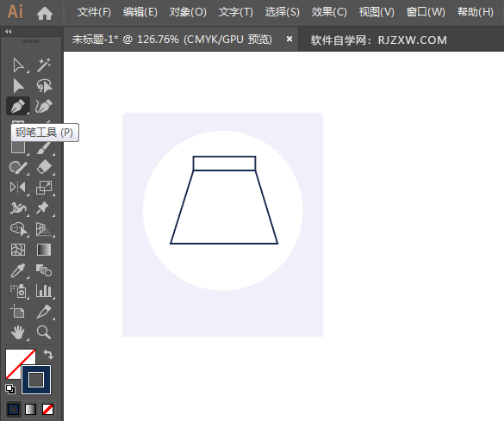Select the Gradient tool
Viewport: 504px width, 421px height.
point(44,250)
